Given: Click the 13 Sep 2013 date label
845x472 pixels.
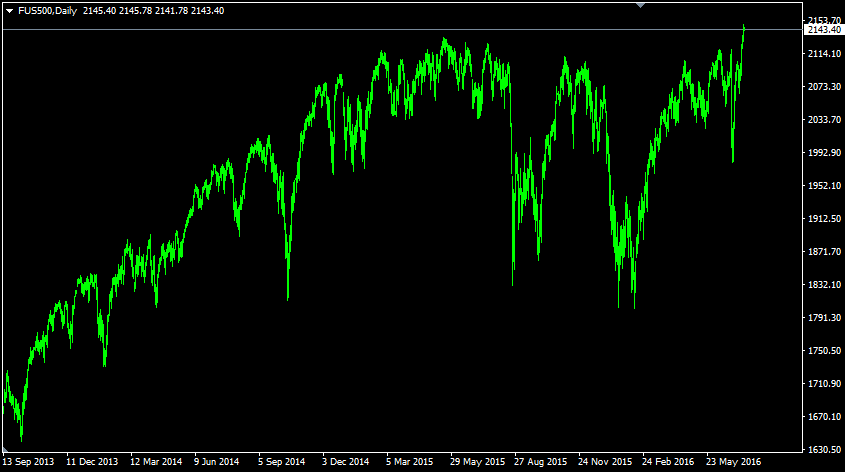Looking at the screenshot, I should (29, 462).
